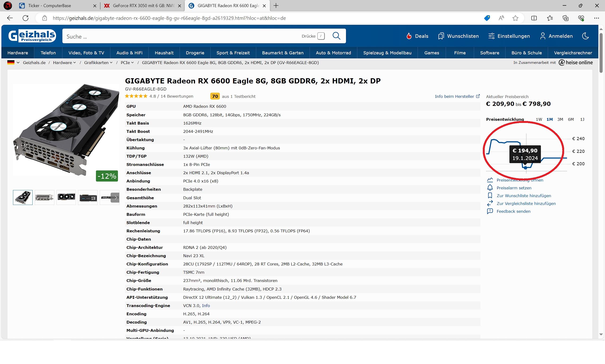The image size is (605, 364).
Task: Select the first graphics card thumbnail
Action: pos(23,197)
